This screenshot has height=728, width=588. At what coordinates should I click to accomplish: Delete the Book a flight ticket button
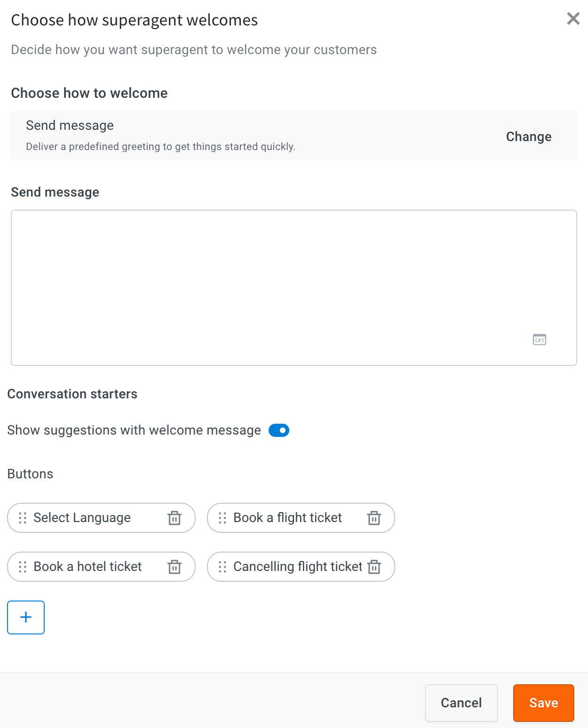click(374, 518)
